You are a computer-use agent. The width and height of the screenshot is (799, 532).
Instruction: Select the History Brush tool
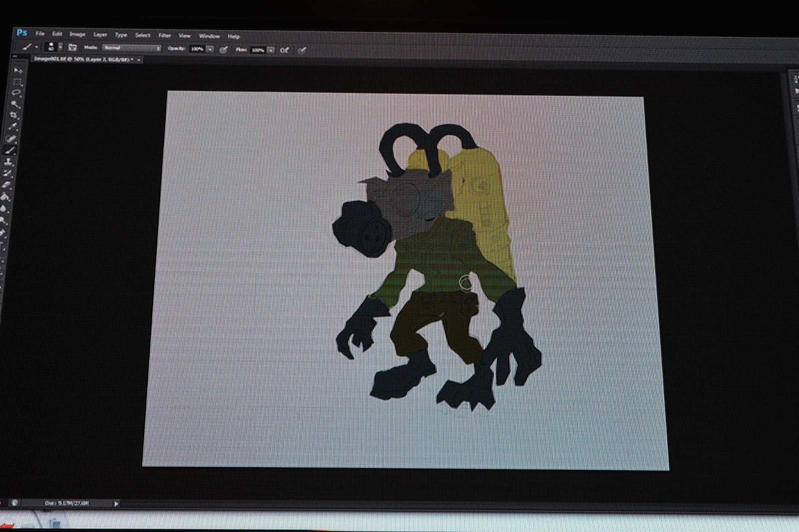[x=8, y=173]
